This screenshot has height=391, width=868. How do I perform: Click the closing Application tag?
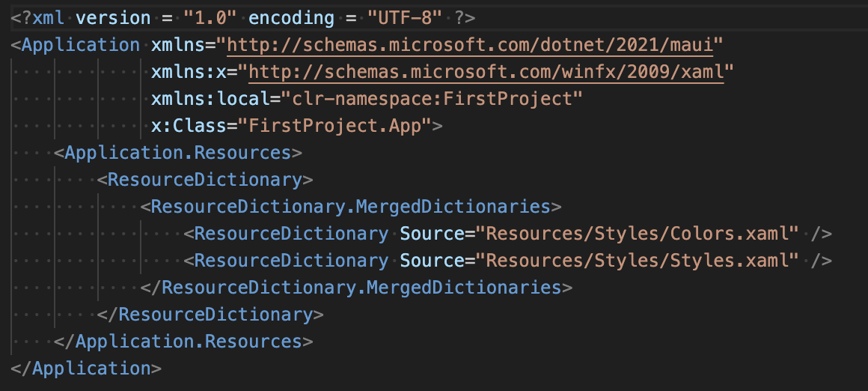pos(91,368)
